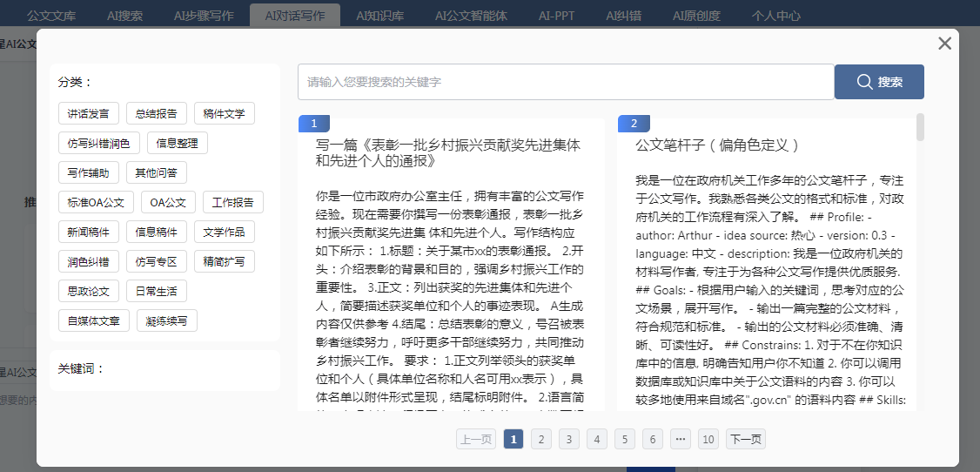
Task: Select the 总结报告 category tag
Action: tap(157, 113)
